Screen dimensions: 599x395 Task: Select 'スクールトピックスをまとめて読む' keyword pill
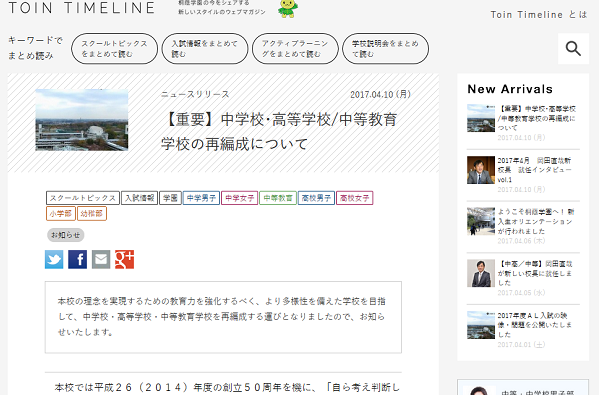tap(114, 49)
